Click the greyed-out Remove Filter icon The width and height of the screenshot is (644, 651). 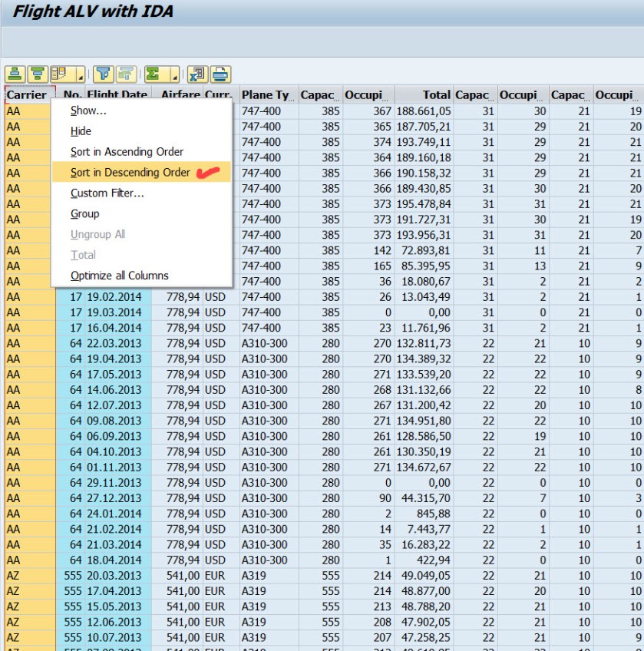(127, 74)
